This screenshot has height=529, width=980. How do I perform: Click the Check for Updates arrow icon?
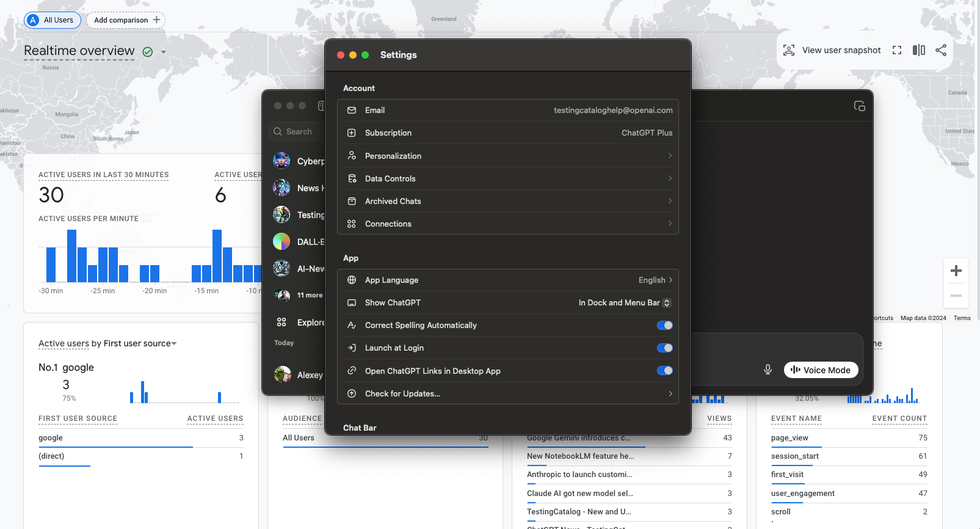[352, 394]
